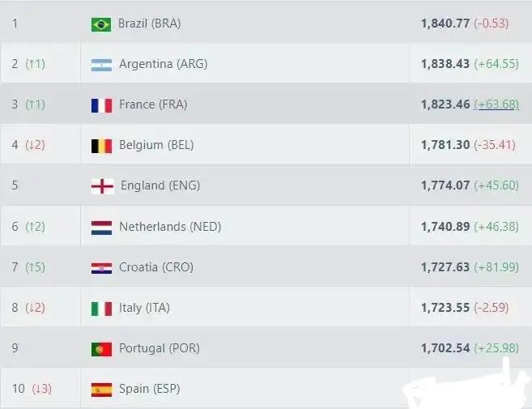Open the Brazil (BRA) team link

coord(149,23)
